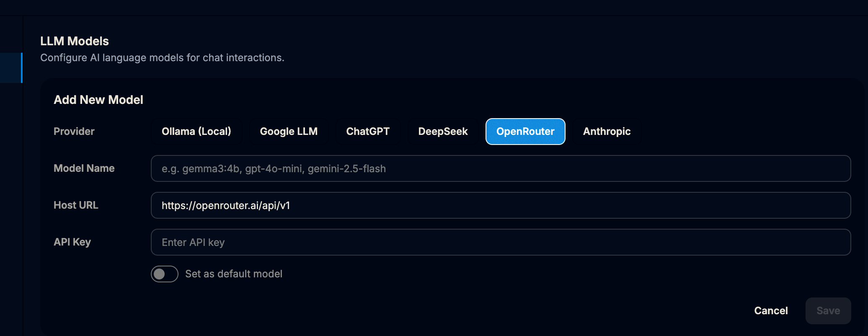Viewport: 868px width, 336px height.
Task: Click the 'Host URL' field label
Action: coord(76,205)
